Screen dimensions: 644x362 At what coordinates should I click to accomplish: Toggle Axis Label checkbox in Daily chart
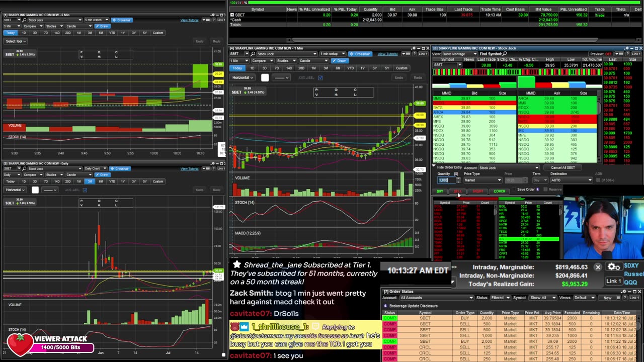[x=85, y=190]
